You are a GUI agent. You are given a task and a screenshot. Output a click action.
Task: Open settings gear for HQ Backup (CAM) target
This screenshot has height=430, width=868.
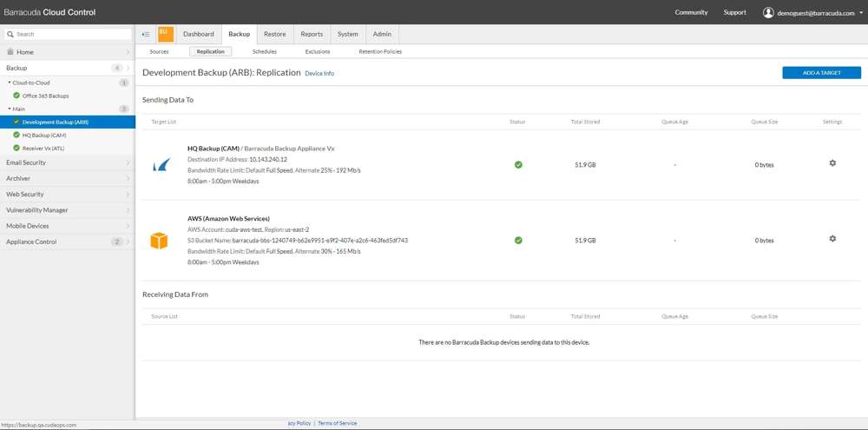pos(832,163)
